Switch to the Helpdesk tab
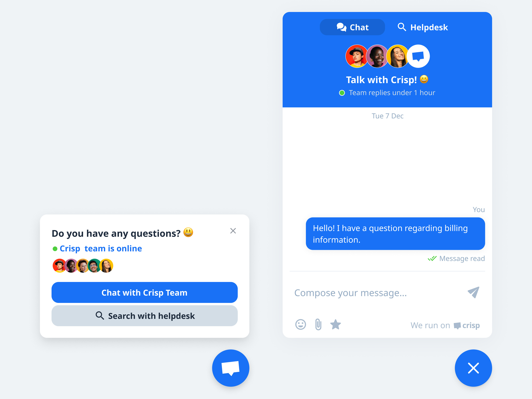The width and height of the screenshot is (532, 399). coord(423,27)
